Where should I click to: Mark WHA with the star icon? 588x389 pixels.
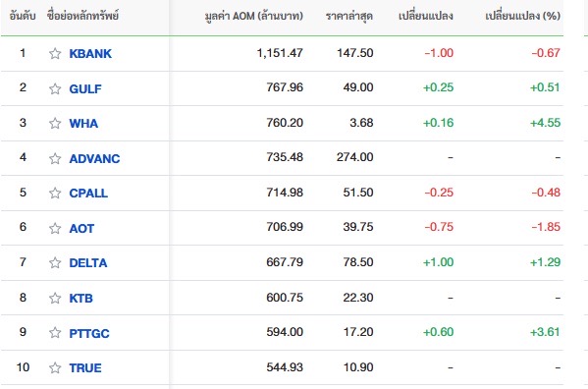pos(55,124)
